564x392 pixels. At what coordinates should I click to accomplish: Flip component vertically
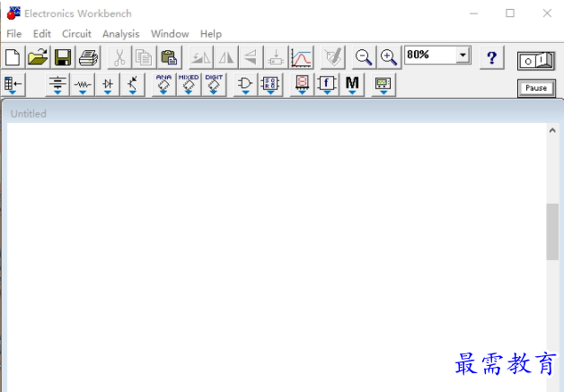pos(251,57)
